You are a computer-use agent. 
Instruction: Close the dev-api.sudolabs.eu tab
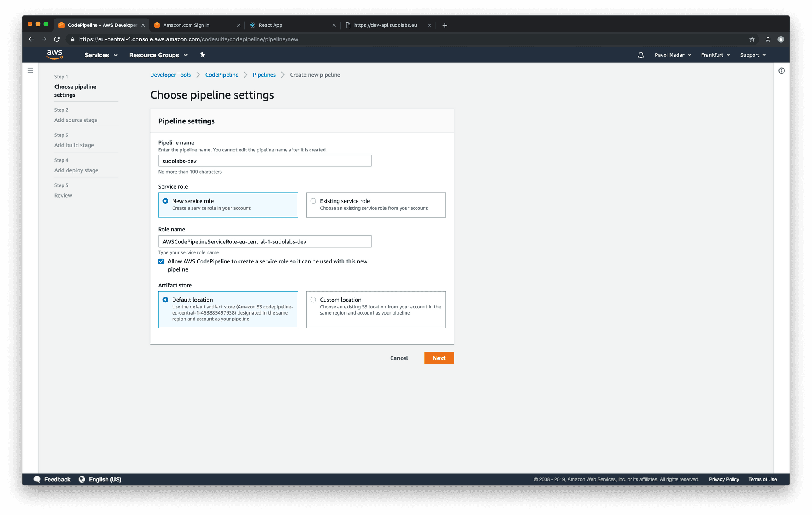pyautogui.click(x=430, y=25)
